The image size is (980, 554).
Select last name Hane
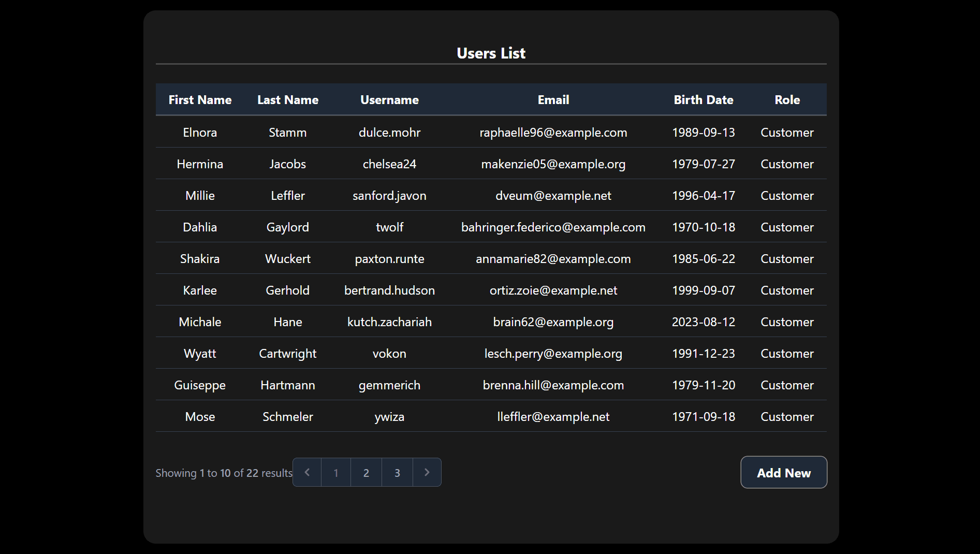point(288,322)
